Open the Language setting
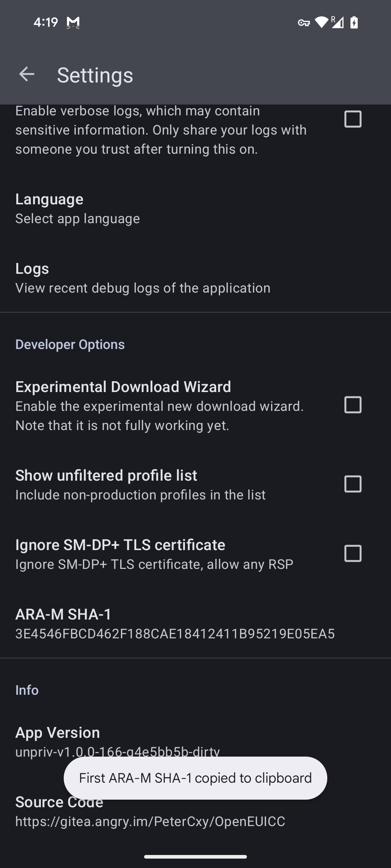The image size is (391, 868). coord(77,208)
